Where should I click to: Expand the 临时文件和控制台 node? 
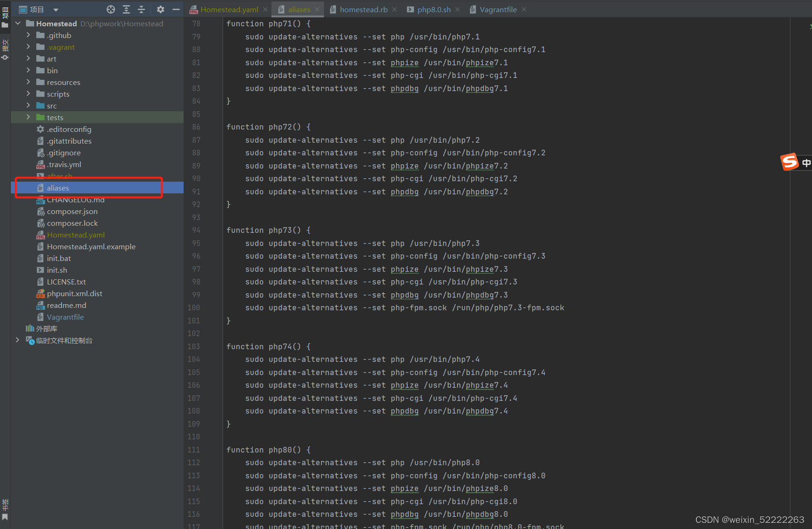tap(17, 340)
